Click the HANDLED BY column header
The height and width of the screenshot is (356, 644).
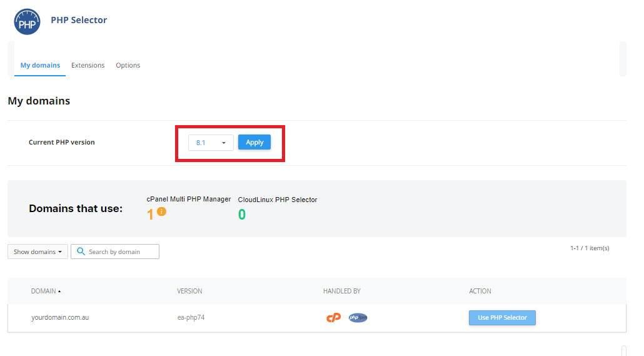pyautogui.click(x=342, y=291)
